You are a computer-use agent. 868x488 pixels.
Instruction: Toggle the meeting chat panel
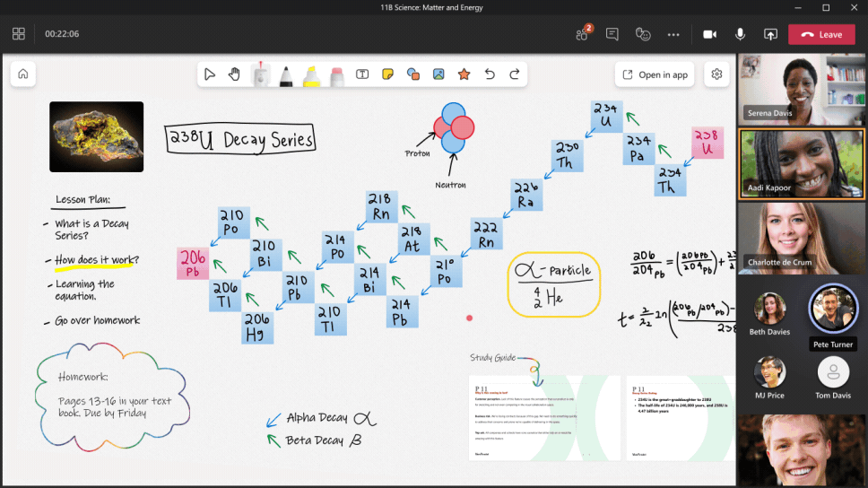tap(612, 34)
